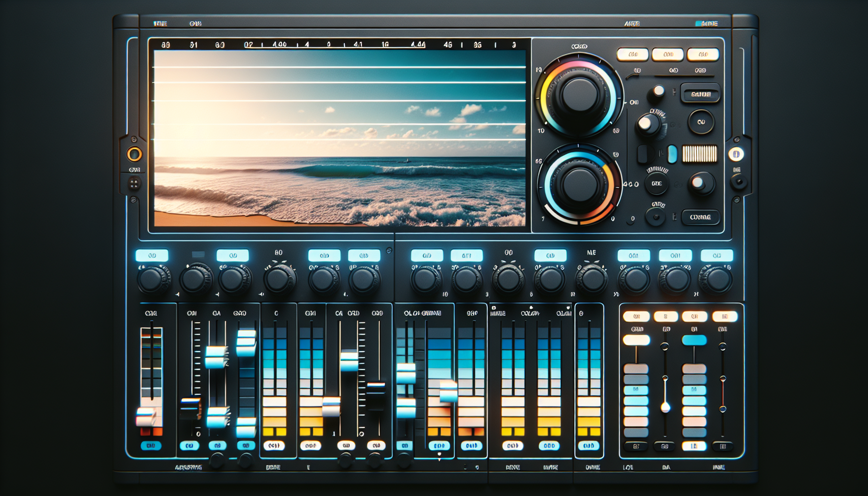Toggle the cyan button directly left of the ME label
Image resolution: width=868 pixels, height=496 pixels.
pos(550,255)
